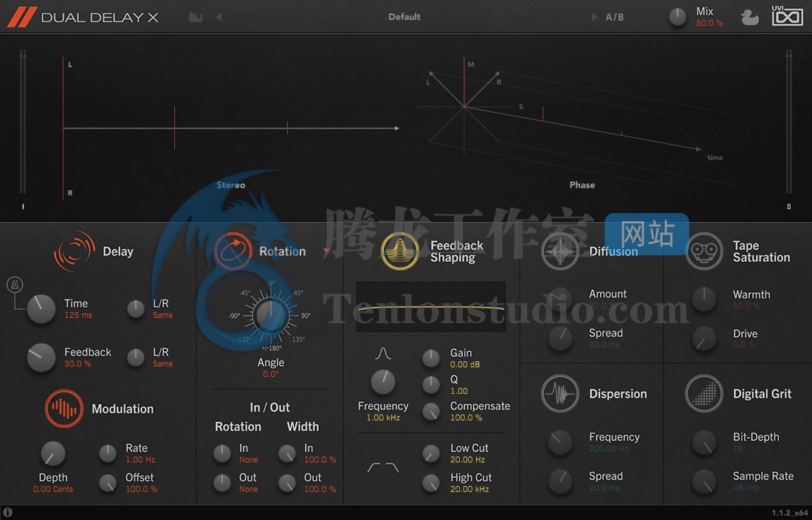The width and height of the screenshot is (812, 520).
Task: Click the Stereo delay view label
Action: click(231, 185)
